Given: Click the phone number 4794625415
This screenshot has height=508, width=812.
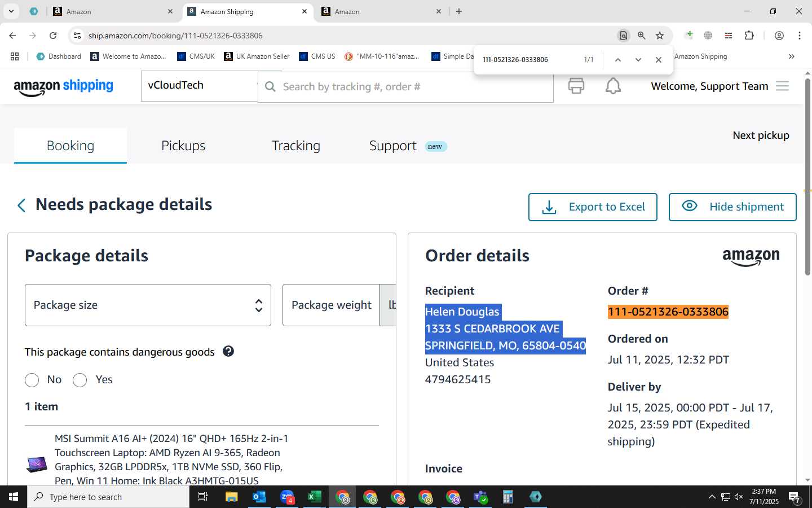Looking at the screenshot, I should [x=458, y=379].
